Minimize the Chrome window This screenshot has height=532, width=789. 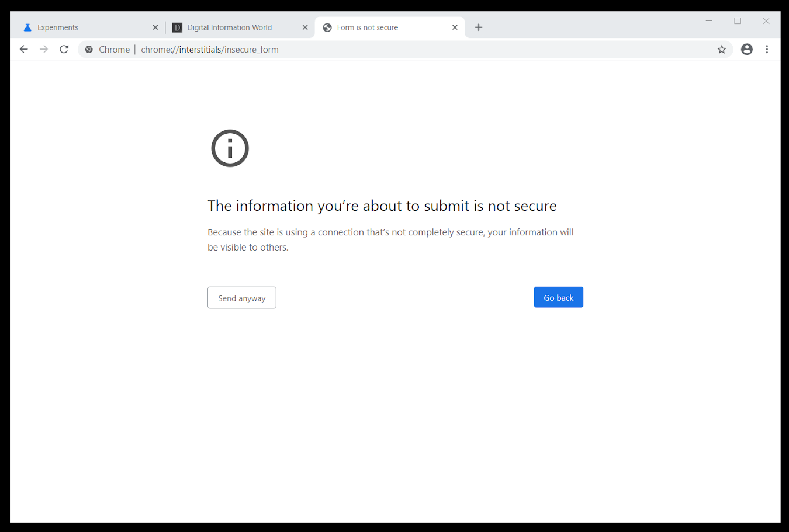coord(709,21)
